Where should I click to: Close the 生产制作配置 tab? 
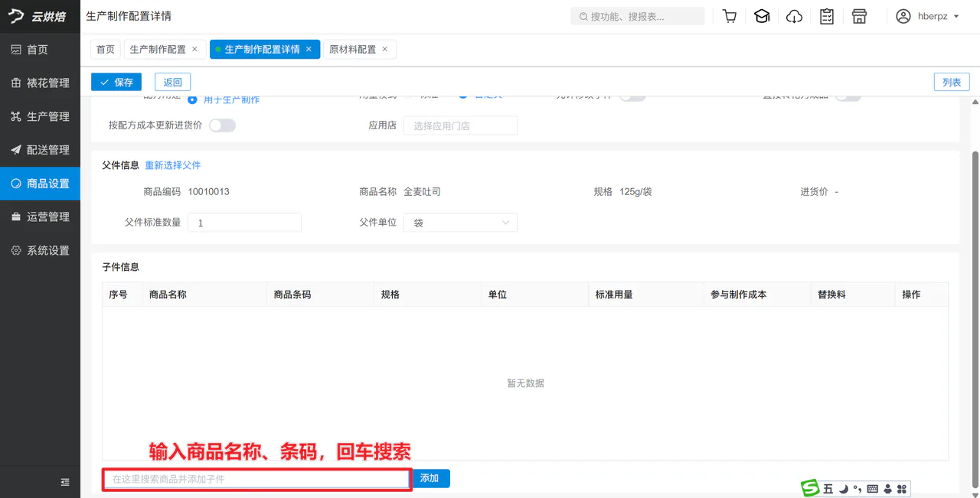[194, 49]
